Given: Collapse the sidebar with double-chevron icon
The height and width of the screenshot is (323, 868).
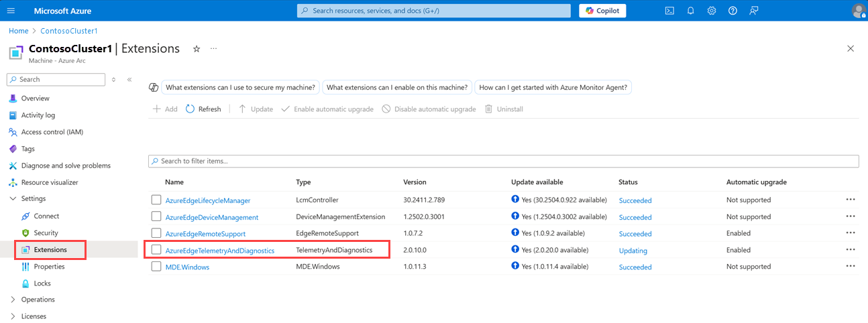Looking at the screenshot, I should tap(129, 80).
